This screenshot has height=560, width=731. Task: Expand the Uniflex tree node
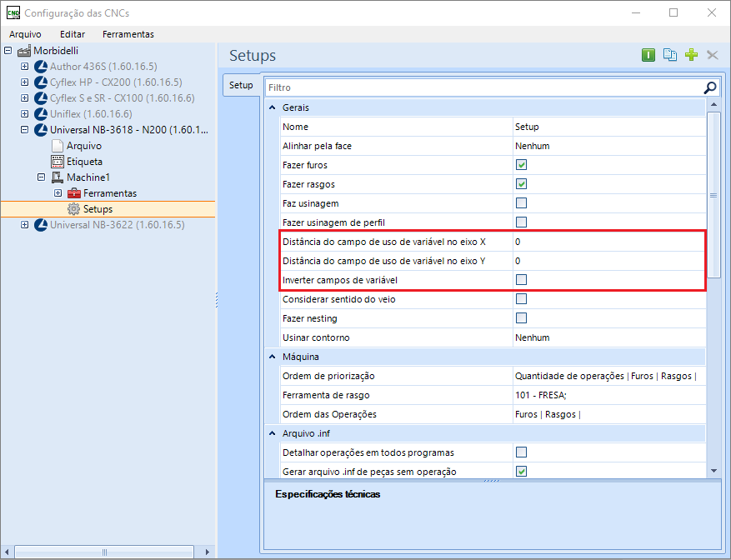(25, 114)
